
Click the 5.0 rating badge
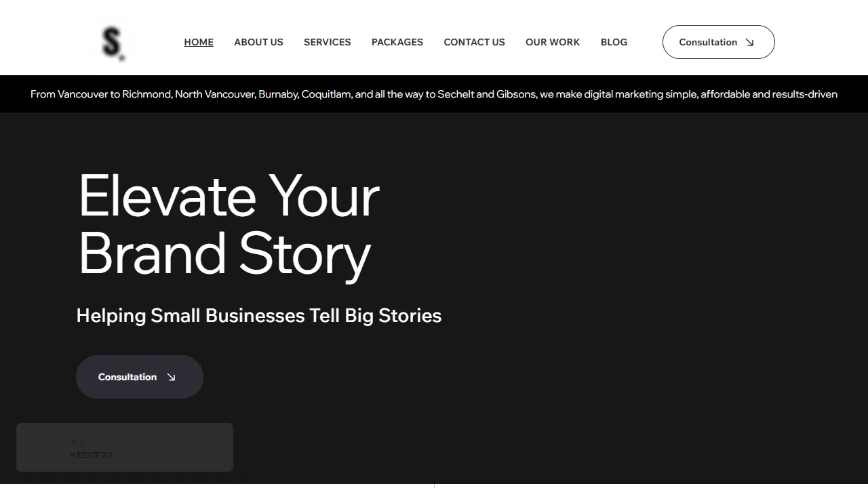pos(78,442)
